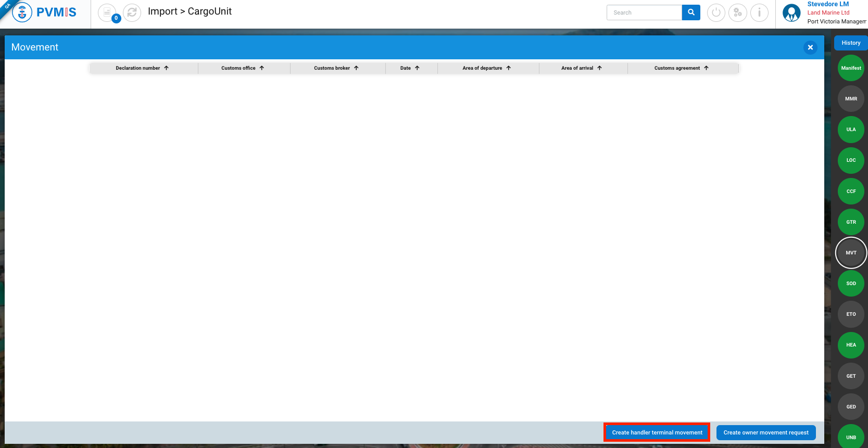
Task: Click the PVMIS anchor logo
Action: (22, 12)
